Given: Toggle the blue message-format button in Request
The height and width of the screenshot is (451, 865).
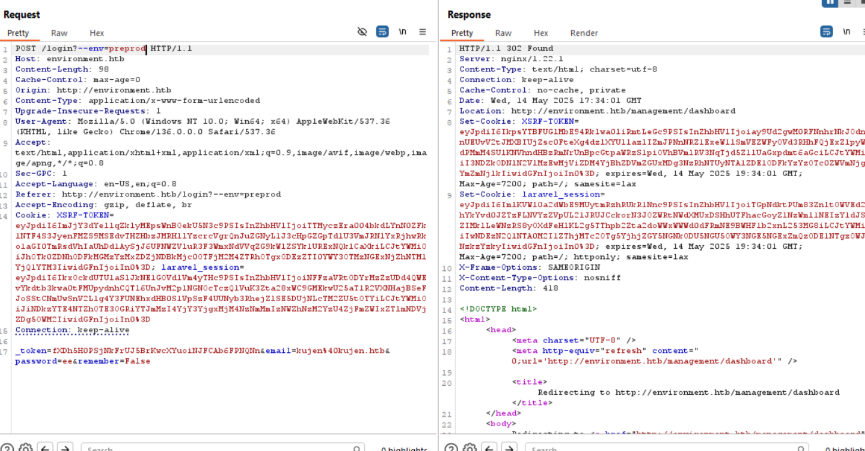Looking at the screenshot, I should 382,33.
